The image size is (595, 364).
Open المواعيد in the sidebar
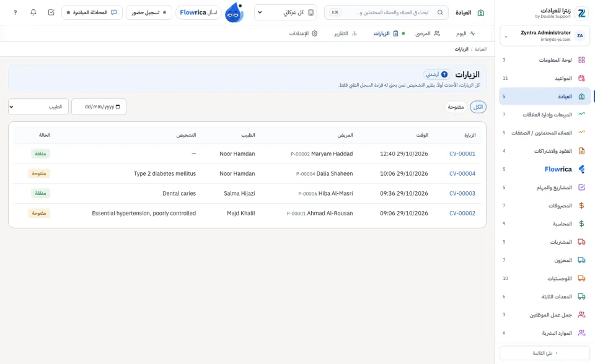click(545, 78)
